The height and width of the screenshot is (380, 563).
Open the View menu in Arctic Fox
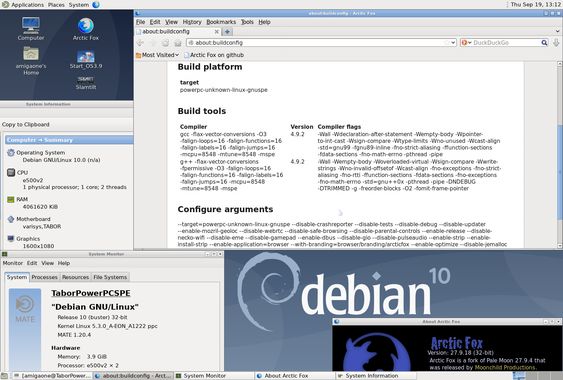tap(171, 22)
